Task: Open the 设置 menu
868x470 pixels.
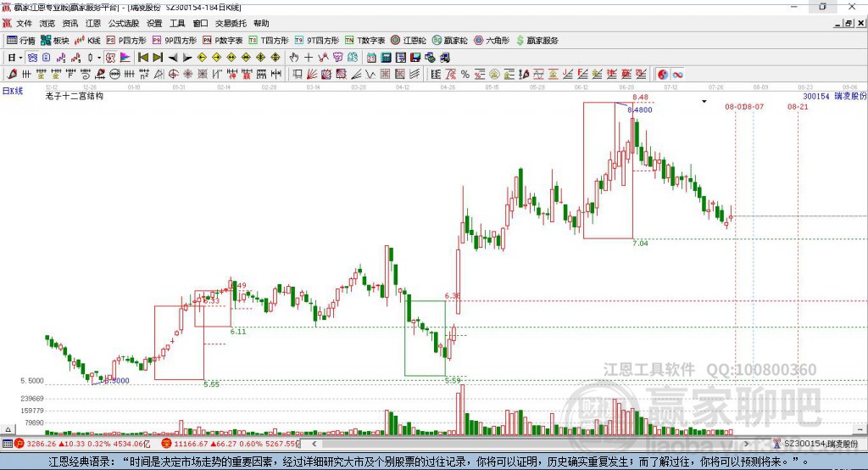Action: tap(154, 23)
